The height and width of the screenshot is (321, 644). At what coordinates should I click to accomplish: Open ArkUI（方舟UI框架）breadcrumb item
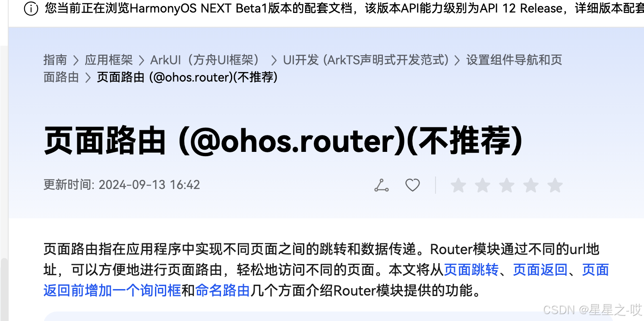(x=206, y=60)
